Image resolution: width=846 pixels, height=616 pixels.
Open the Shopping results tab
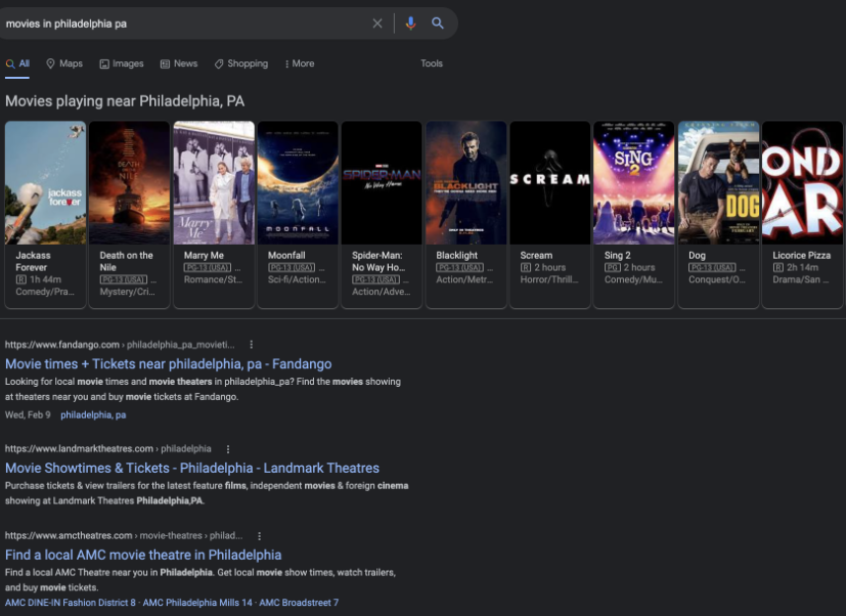coord(241,64)
